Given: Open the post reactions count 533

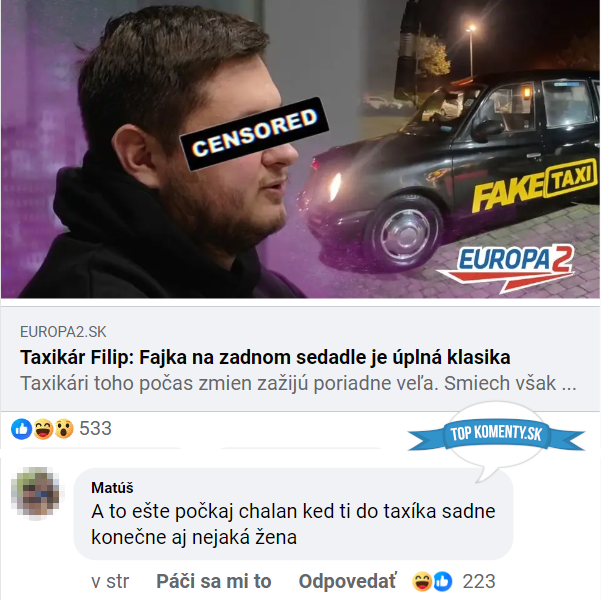Looking at the screenshot, I should (x=95, y=429).
